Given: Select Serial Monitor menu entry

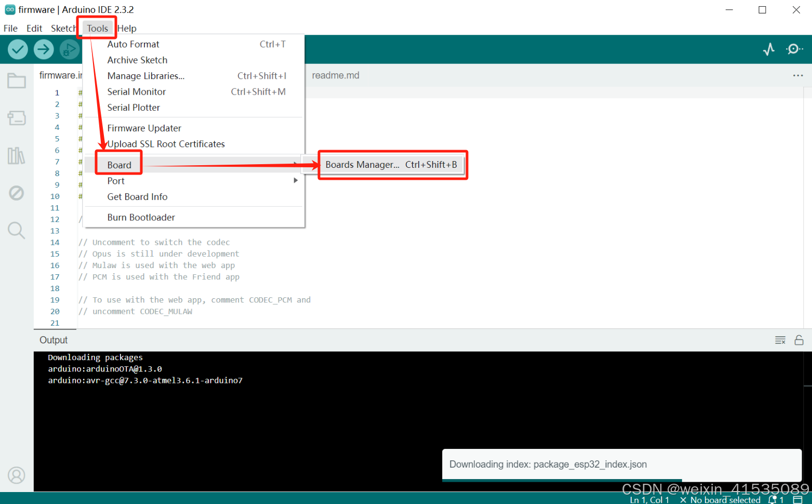Looking at the screenshot, I should click(194, 91).
